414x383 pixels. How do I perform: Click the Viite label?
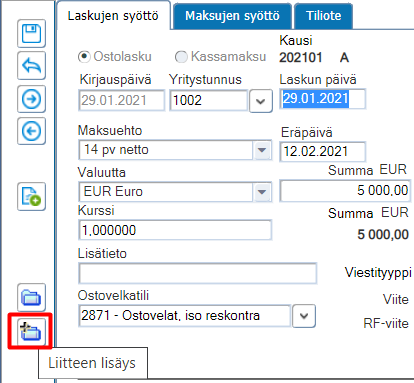(395, 299)
